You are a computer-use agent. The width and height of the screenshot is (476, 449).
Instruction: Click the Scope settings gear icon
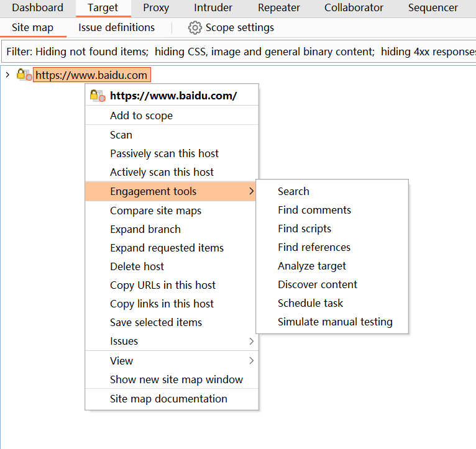pos(195,28)
